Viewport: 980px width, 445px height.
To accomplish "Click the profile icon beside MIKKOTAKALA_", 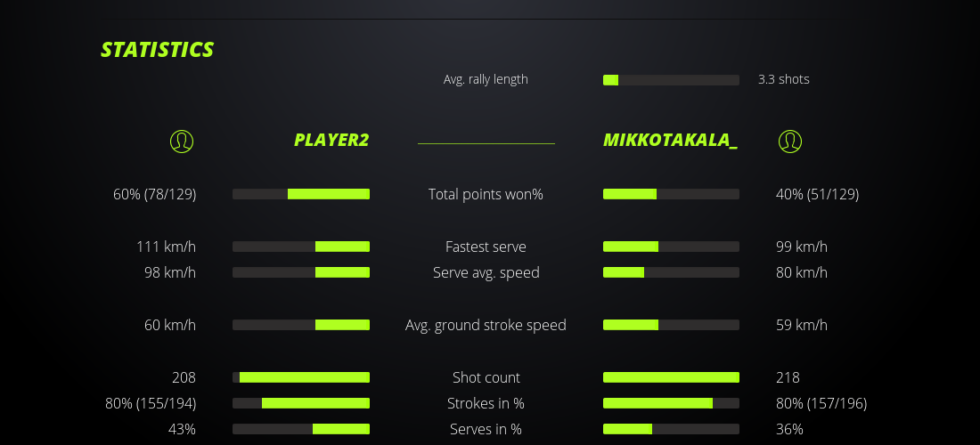I will pos(790,141).
